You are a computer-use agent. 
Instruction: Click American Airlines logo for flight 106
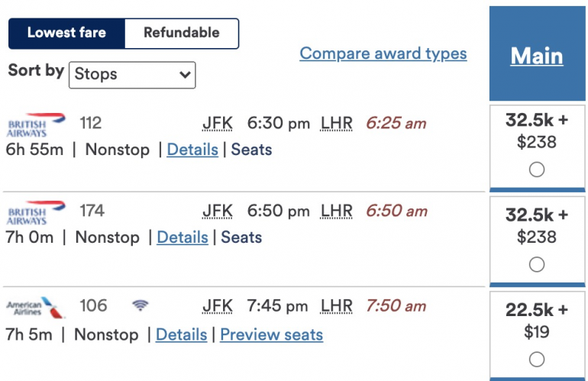[x=35, y=308]
